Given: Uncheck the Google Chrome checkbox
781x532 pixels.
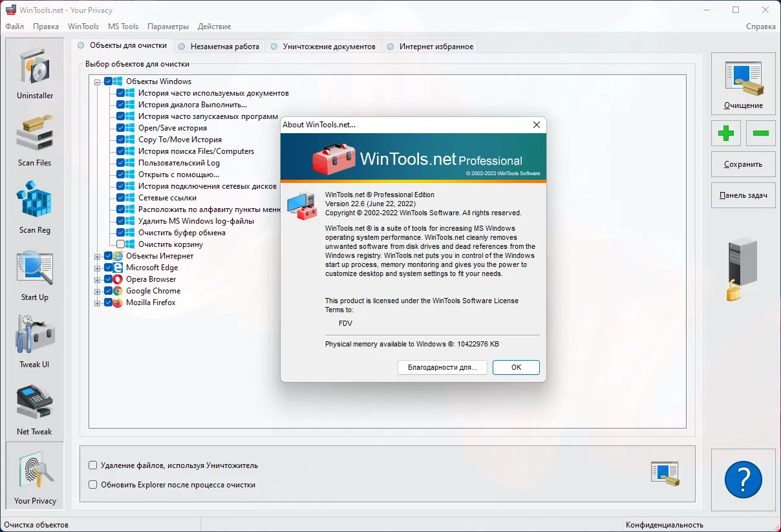Looking at the screenshot, I should tap(108, 291).
